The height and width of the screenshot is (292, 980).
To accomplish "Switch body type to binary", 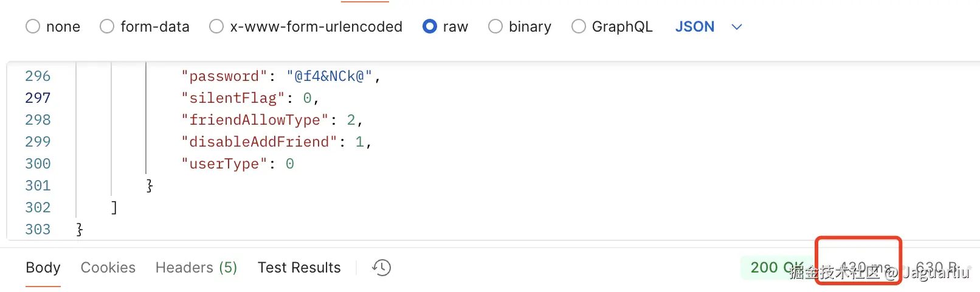I will coord(495,27).
